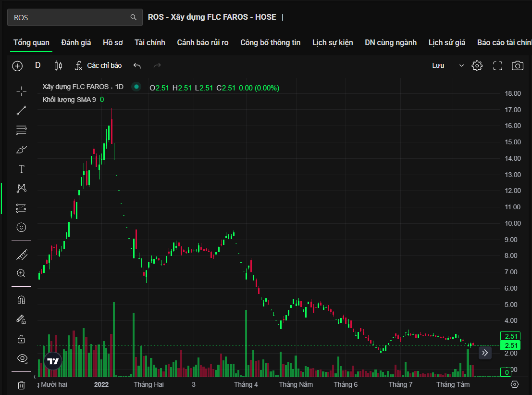Open the Lịch sử giá tab

coord(446,42)
